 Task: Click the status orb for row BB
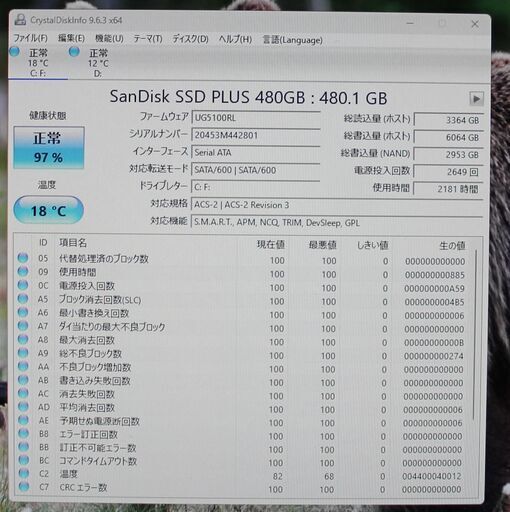pos(23,446)
